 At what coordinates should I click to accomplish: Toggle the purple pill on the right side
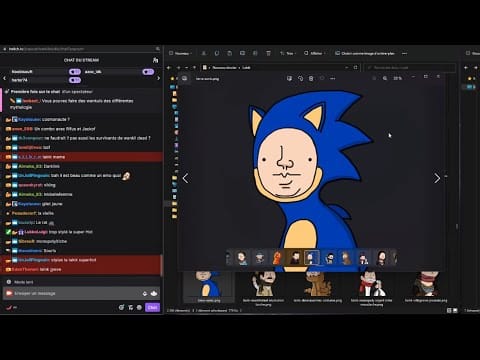(148, 72)
